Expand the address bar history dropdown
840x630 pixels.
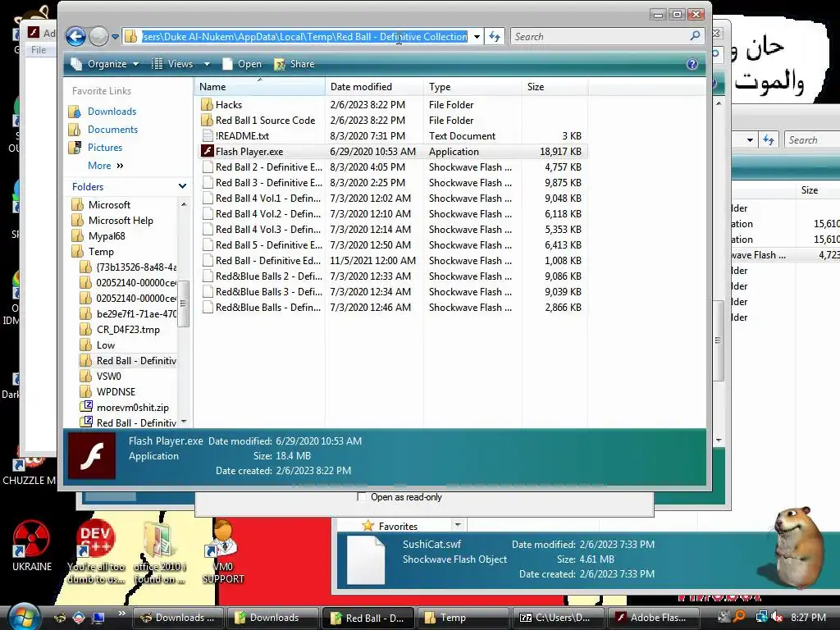(x=477, y=37)
